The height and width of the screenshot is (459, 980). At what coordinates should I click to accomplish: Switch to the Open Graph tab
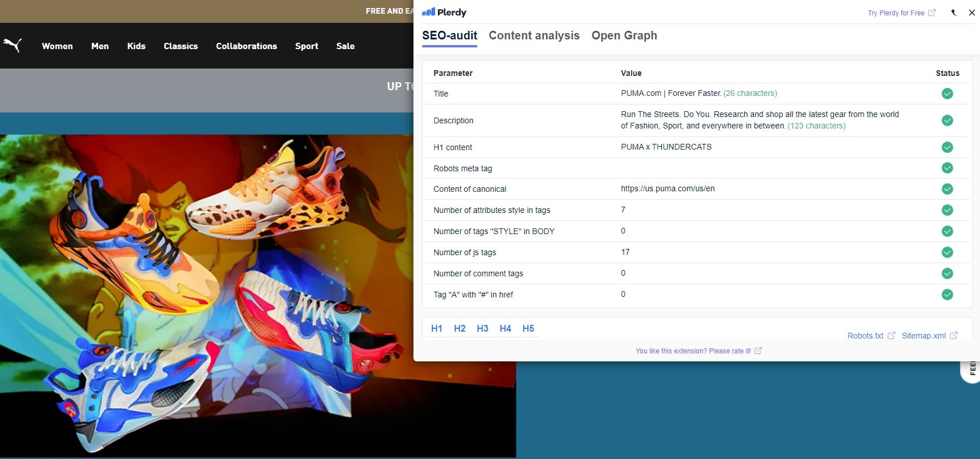pyautogui.click(x=624, y=35)
